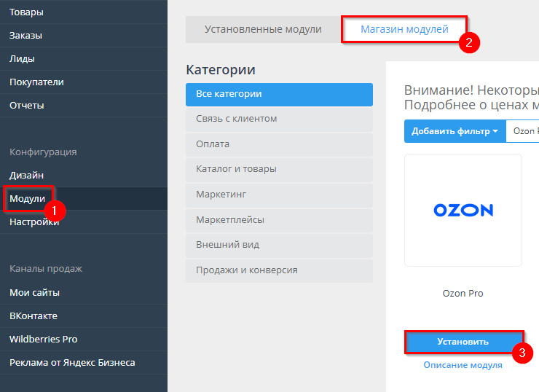Open the Добавить фильтр dropdown

pyautogui.click(x=455, y=131)
